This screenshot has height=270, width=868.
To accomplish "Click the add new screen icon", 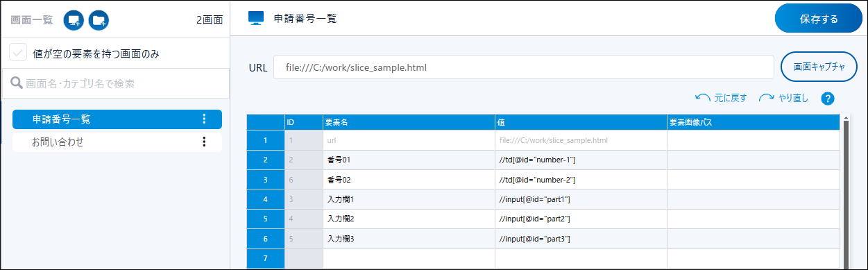I will coord(74,20).
